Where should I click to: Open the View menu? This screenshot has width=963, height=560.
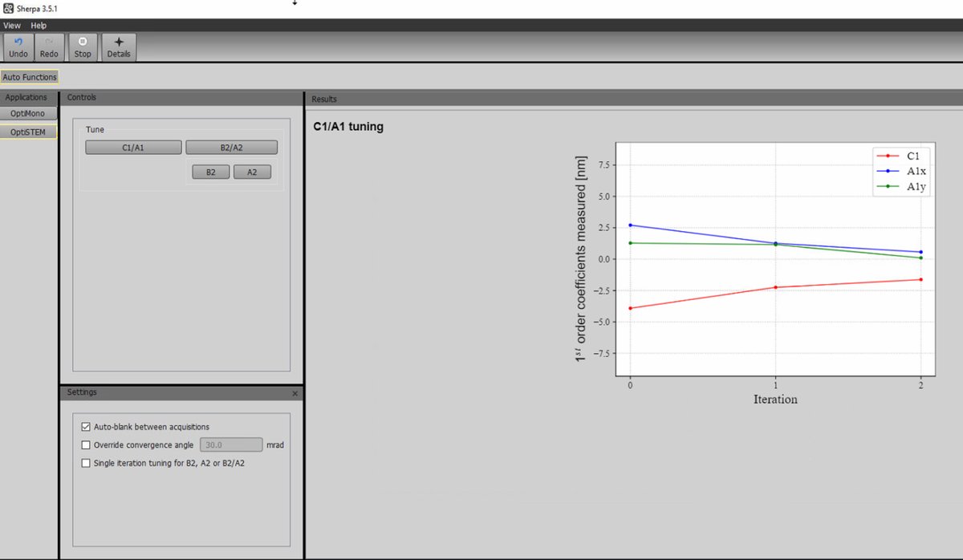coord(12,26)
